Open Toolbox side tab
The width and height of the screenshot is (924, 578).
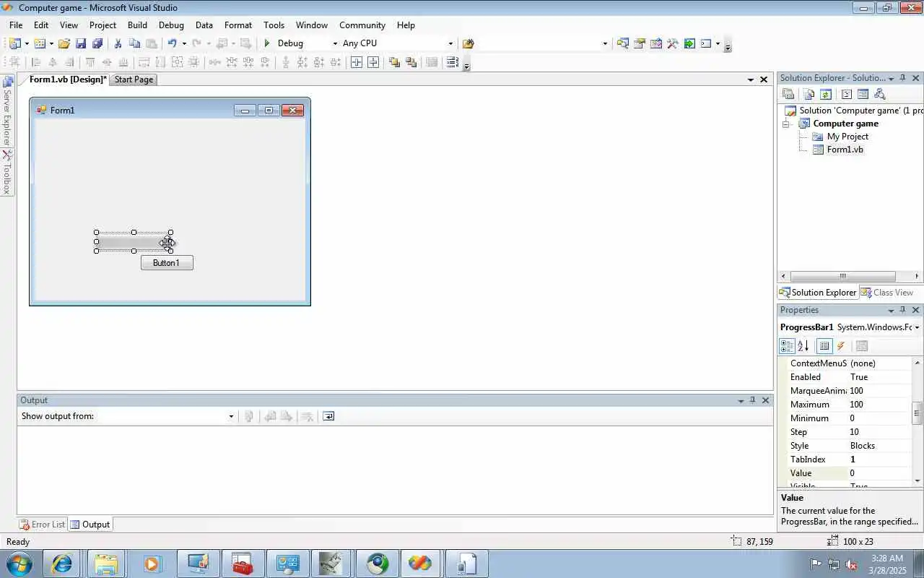pyautogui.click(x=6, y=173)
